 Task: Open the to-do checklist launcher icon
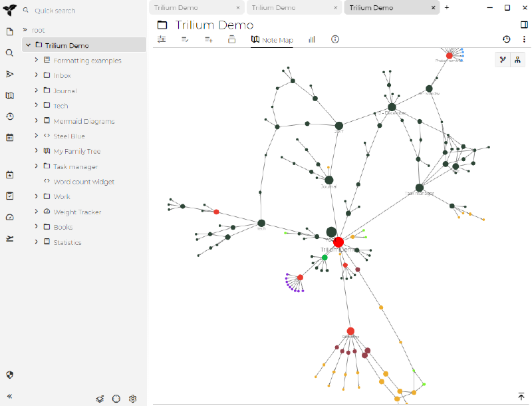click(10, 196)
